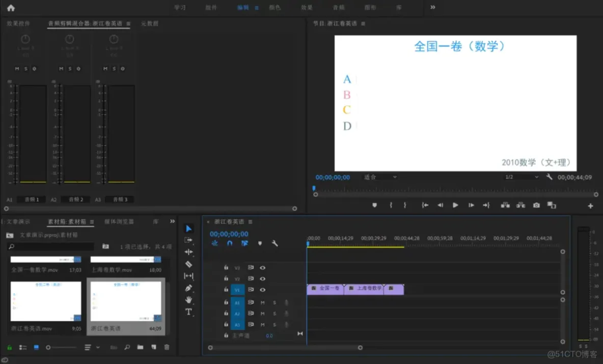This screenshot has width=603, height=364.
Task: Toggle visibility eye for track V1
Action: (263, 290)
